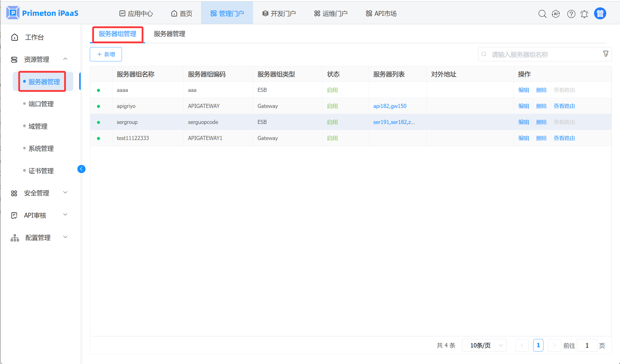This screenshot has height=364, width=620.
Task: Click the filter funnel icon
Action: pos(605,54)
